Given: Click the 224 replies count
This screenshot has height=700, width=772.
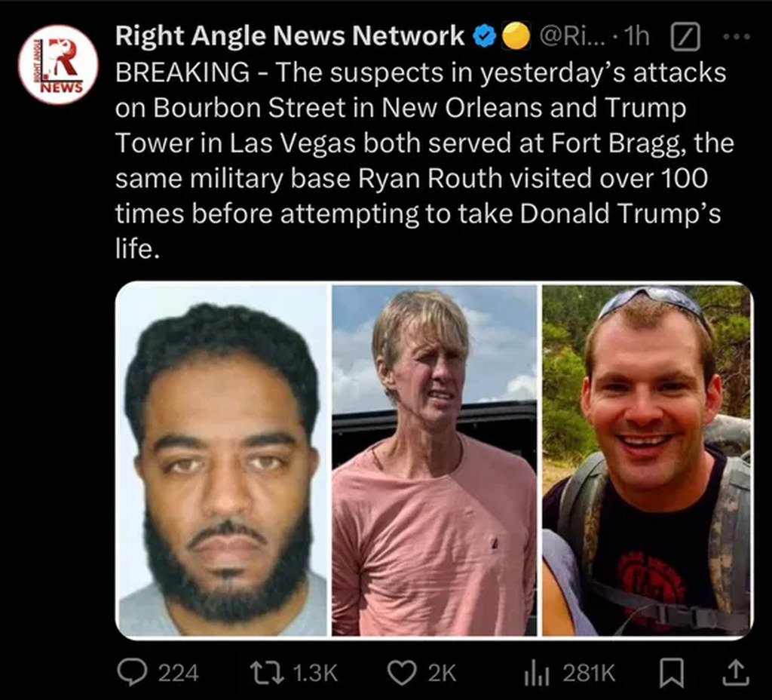Looking at the screenshot, I should 178,674.
